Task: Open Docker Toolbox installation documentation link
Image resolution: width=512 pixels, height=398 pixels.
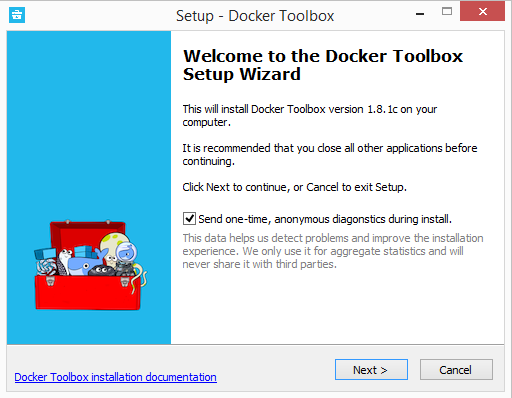Action: pyautogui.click(x=115, y=377)
